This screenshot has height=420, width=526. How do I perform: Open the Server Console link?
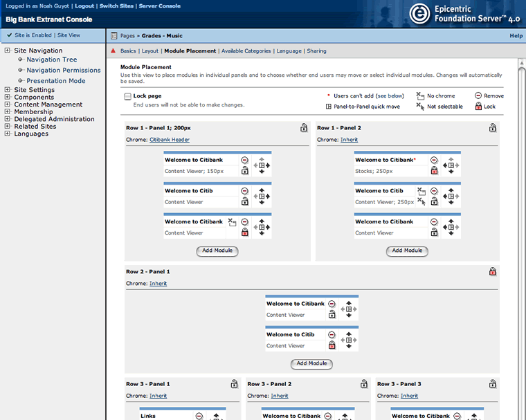point(160,6)
